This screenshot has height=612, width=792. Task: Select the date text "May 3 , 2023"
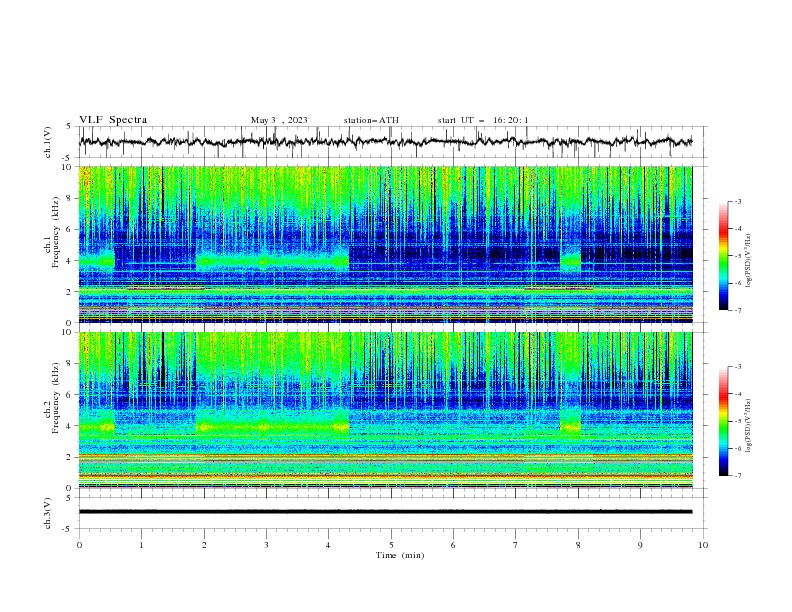coord(279,120)
